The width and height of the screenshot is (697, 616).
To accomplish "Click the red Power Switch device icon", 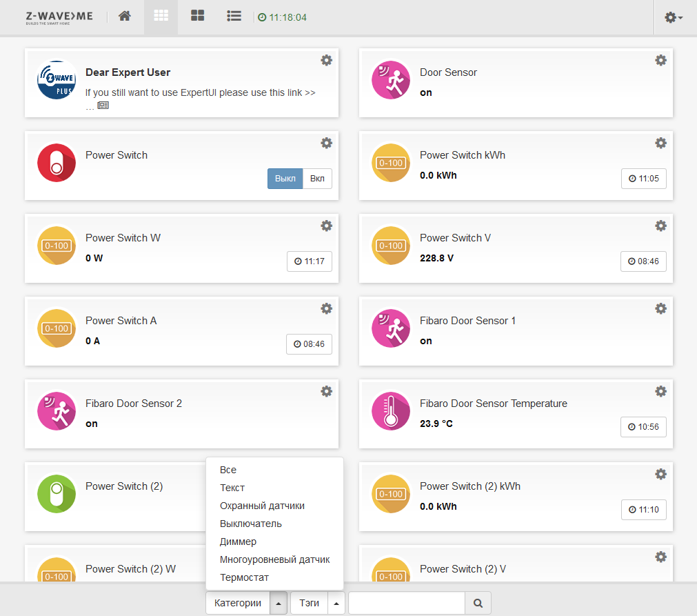I will pyautogui.click(x=57, y=163).
